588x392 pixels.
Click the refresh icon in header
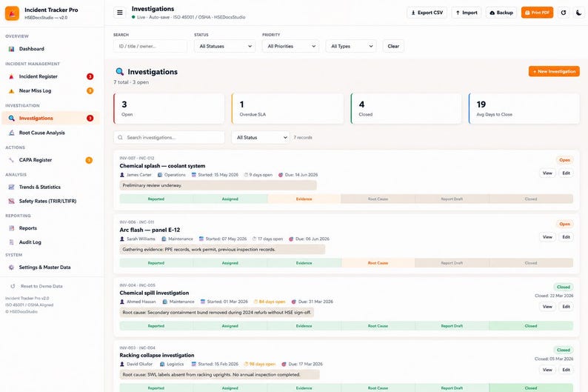tap(564, 13)
